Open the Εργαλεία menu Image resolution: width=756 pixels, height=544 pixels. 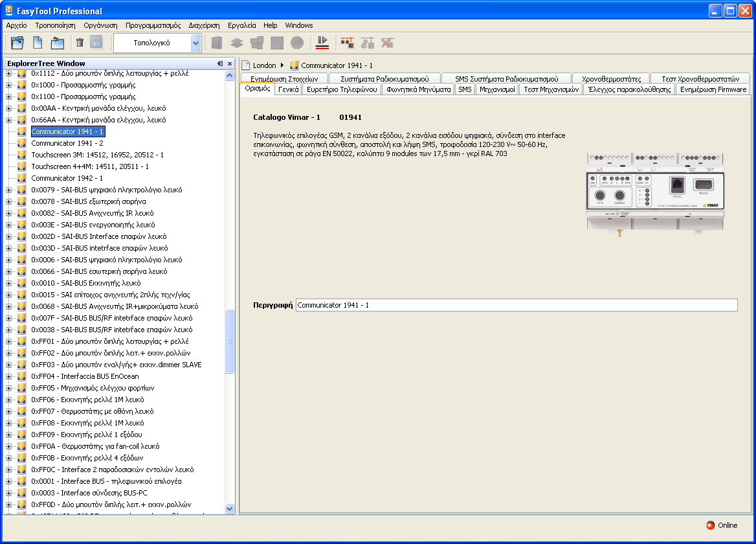tap(241, 25)
